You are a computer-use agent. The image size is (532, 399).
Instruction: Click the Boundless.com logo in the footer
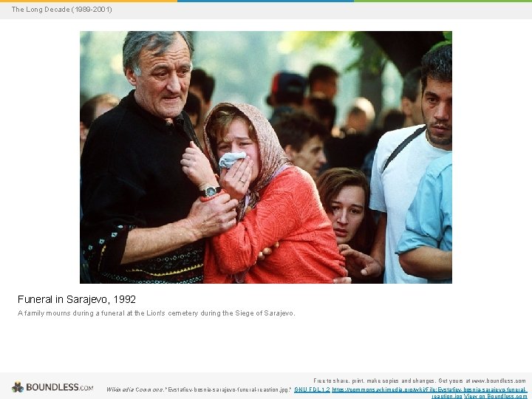point(52,387)
